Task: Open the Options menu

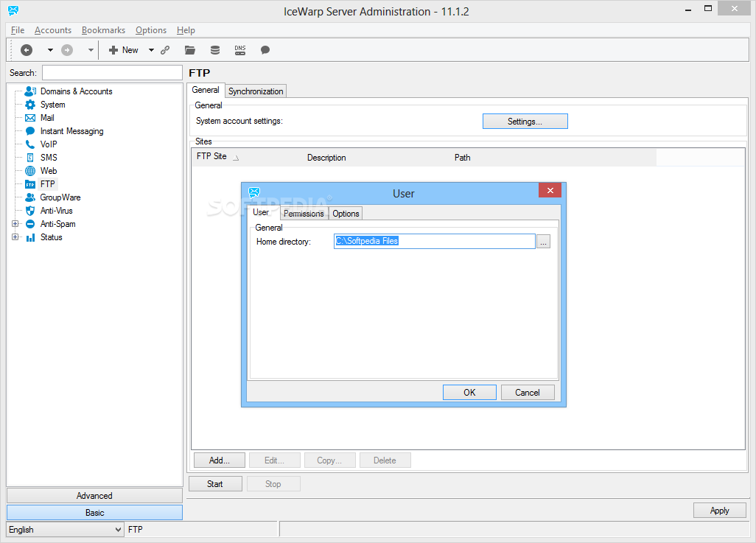Action: [x=151, y=30]
